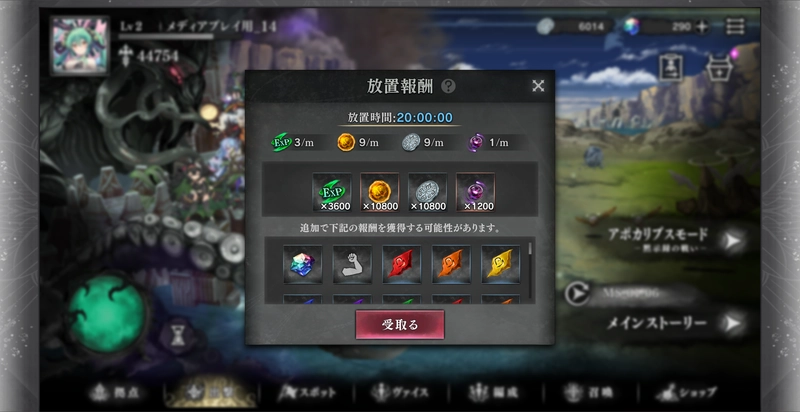Screen dimensions: 800x412
Task: Add gems with the plus button
Action: coord(702,28)
